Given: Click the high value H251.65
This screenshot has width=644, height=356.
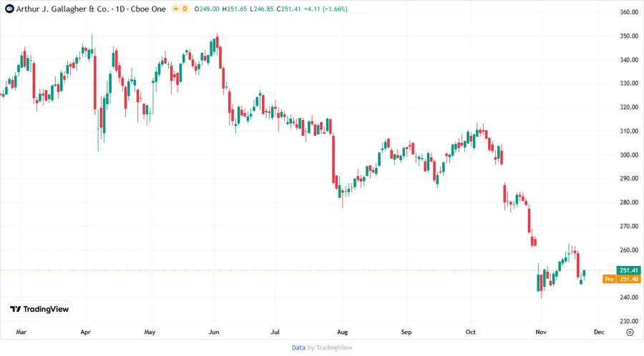Looking at the screenshot, I should coord(235,9).
